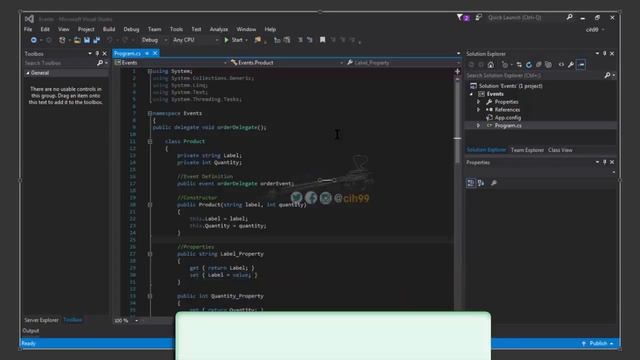Toggle Preview Selected Items in Solution Explorer
Screen dimensions: 640x360
click(x=581, y=64)
